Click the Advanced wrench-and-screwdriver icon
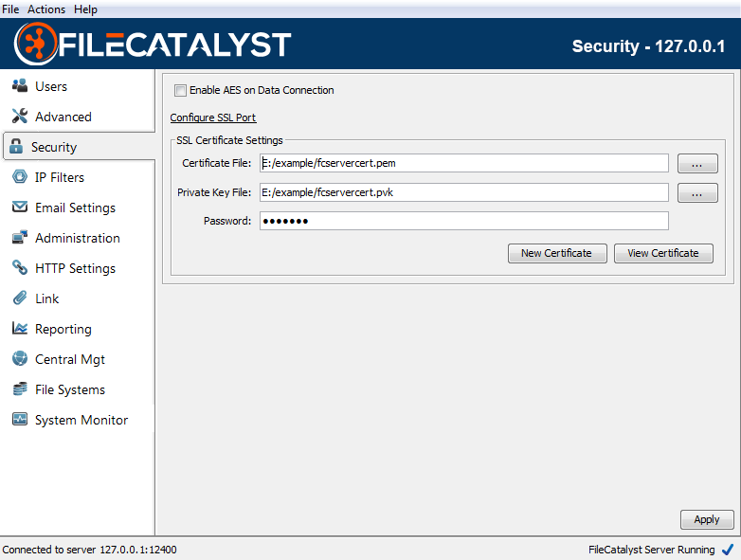 pyautogui.click(x=20, y=116)
